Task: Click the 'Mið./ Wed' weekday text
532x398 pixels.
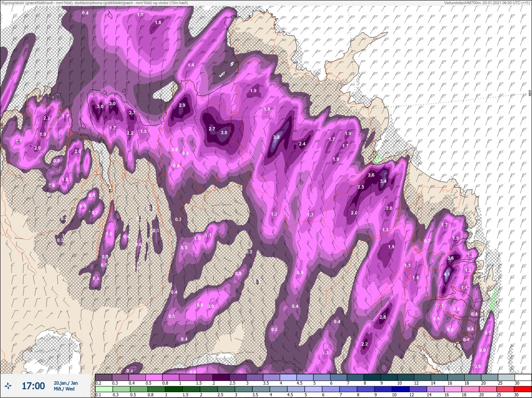Action: click(x=64, y=389)
